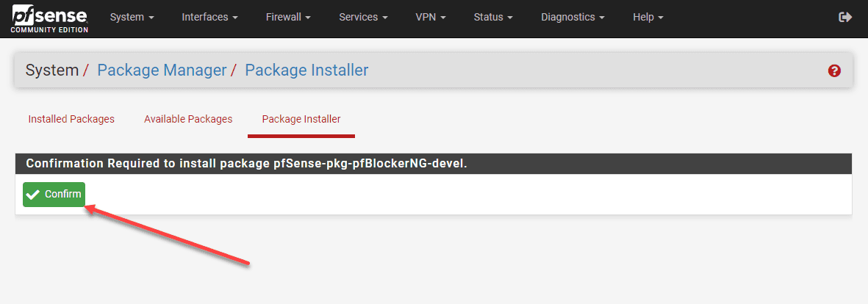Go to the Available Packages tab
Image resolution: width=868 pixels, height=304 pixels.
point(188,119)
